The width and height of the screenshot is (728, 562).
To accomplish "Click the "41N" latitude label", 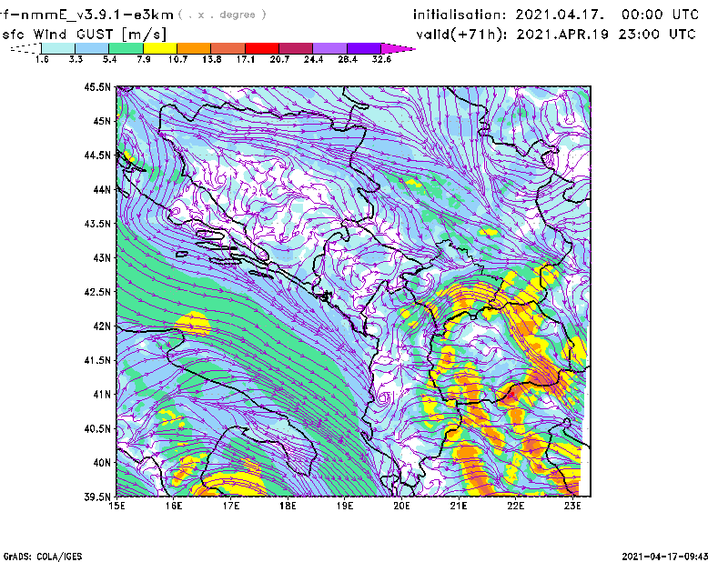I will click(x=102, y=395).
